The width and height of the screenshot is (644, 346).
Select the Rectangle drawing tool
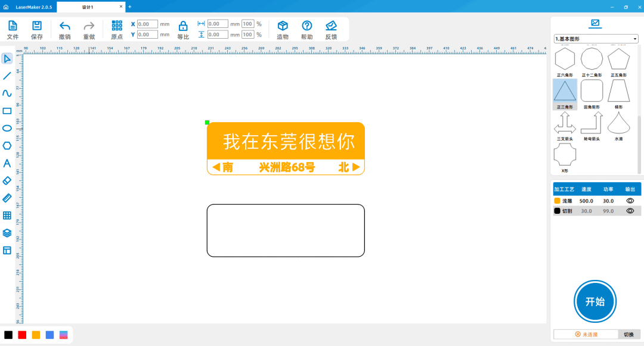pos(8,110)
